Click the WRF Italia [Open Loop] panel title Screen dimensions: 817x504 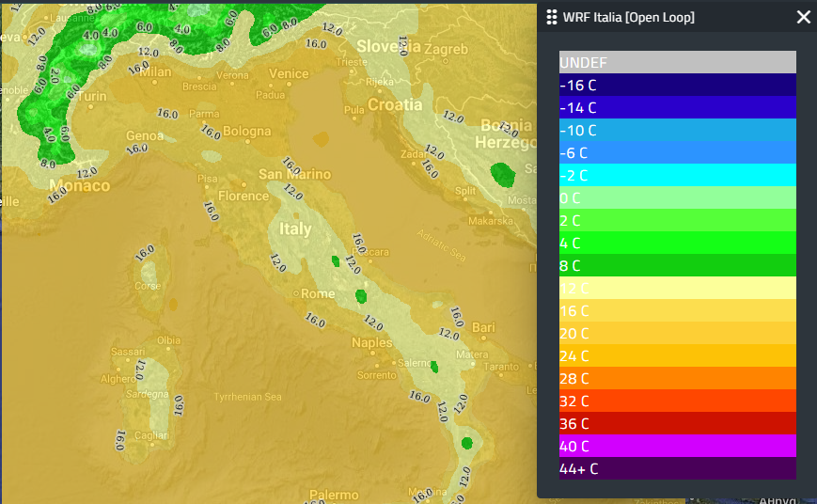(x=628, y=18)
